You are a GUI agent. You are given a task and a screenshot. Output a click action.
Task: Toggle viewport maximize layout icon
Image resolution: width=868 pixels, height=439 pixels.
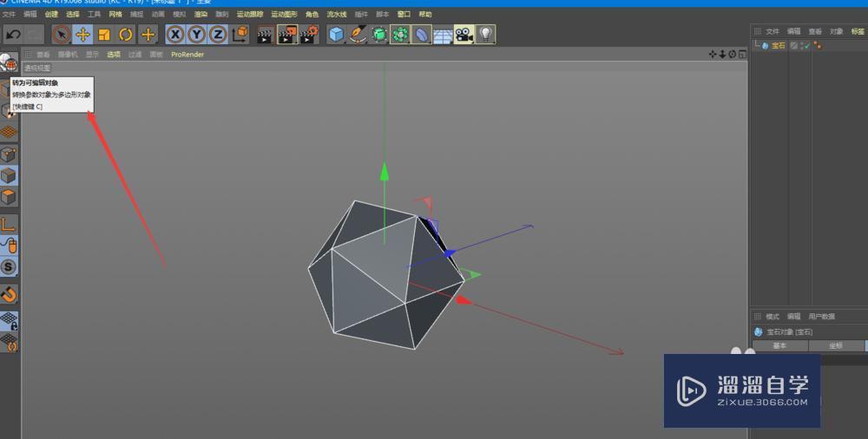[742, 55]
